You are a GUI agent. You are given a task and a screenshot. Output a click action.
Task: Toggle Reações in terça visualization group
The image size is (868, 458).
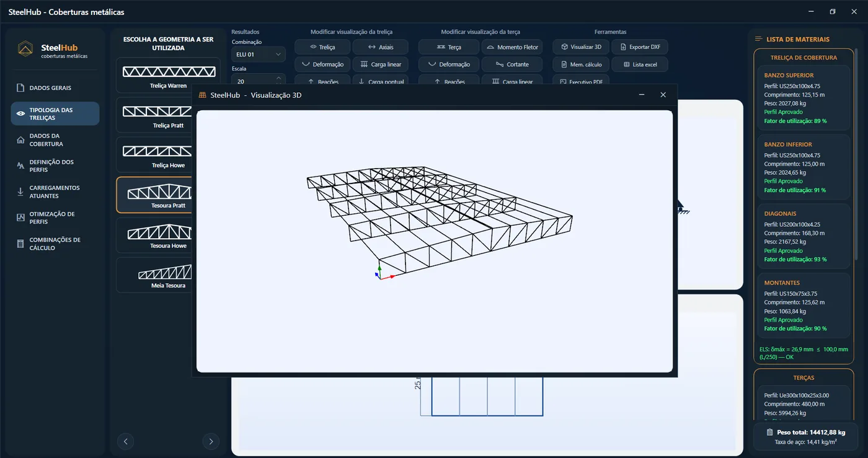(x=448, y=81)
